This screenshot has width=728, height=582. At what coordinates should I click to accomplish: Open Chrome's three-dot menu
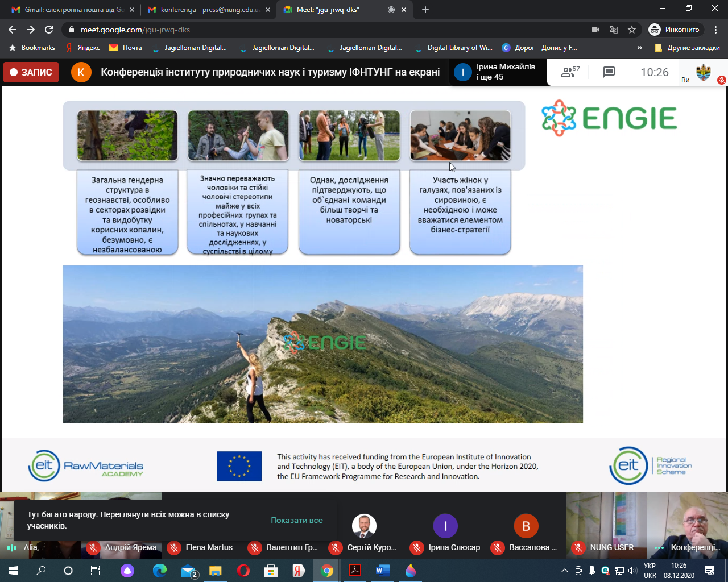[x=715, y=30]
